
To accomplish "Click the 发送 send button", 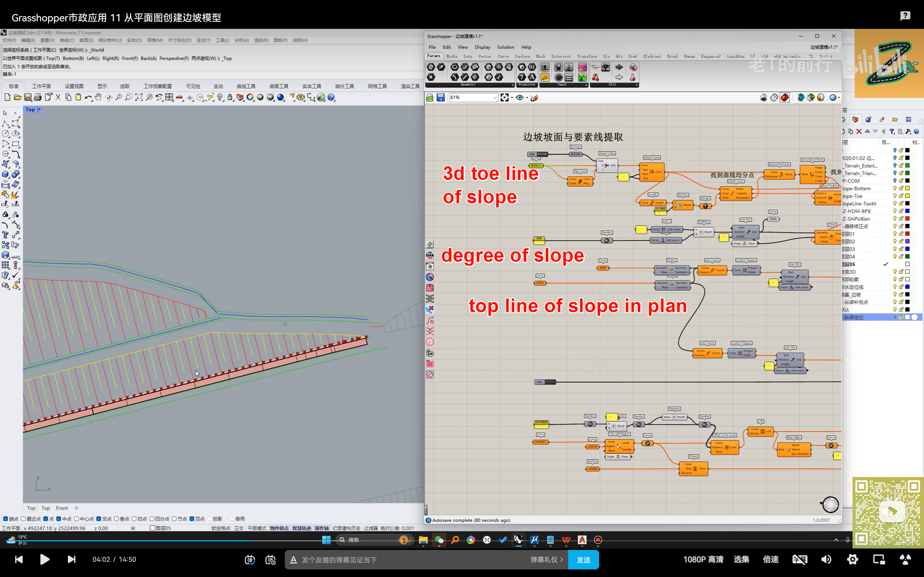I will 583,559.
